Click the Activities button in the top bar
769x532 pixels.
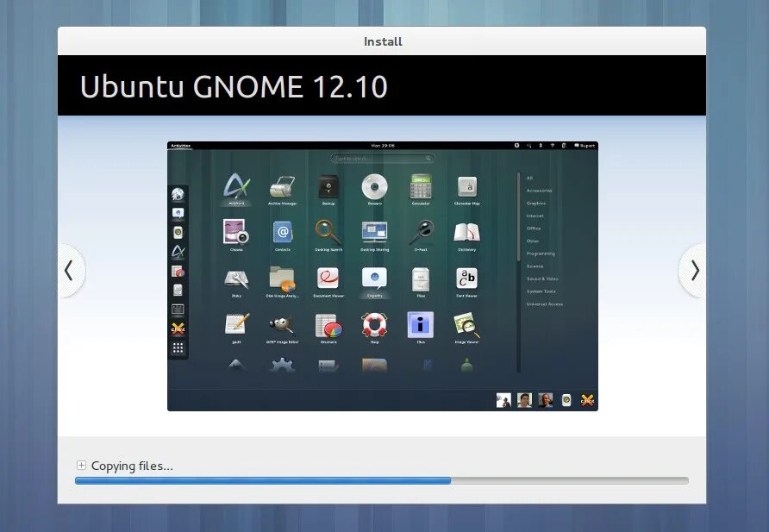coord(180,146)
